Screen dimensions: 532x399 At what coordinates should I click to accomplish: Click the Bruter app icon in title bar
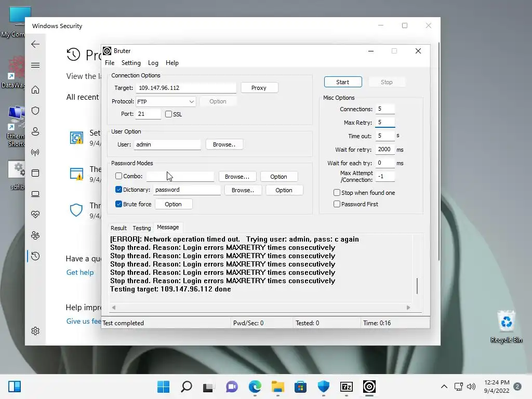click(x=107, y=51)
